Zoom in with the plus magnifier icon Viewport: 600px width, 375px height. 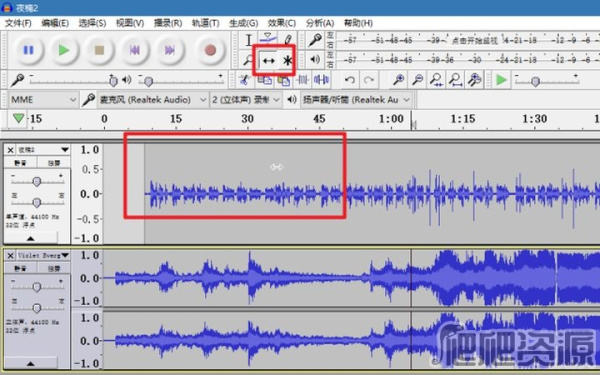coord(399,80)
